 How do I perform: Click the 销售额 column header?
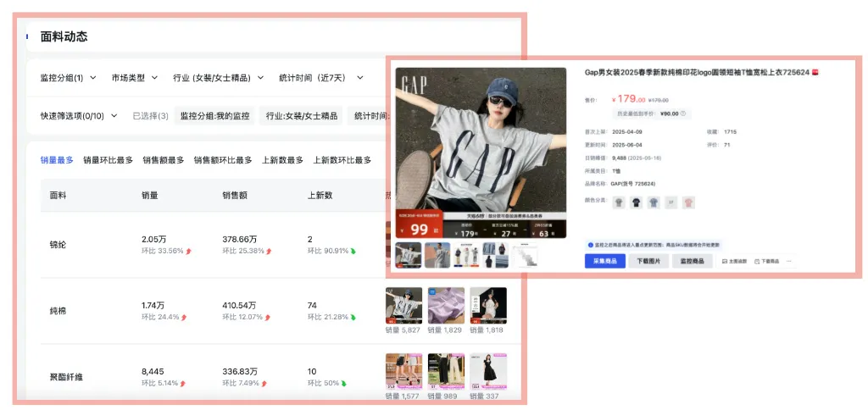pos(235,196)
